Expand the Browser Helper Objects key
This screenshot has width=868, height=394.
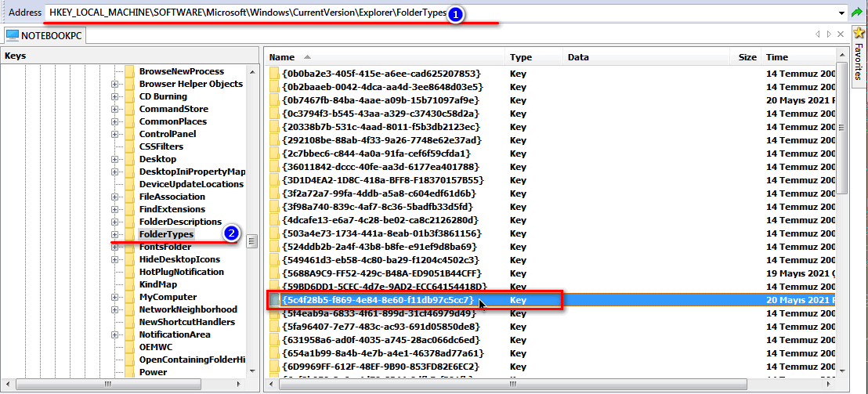tap(114, 84)
